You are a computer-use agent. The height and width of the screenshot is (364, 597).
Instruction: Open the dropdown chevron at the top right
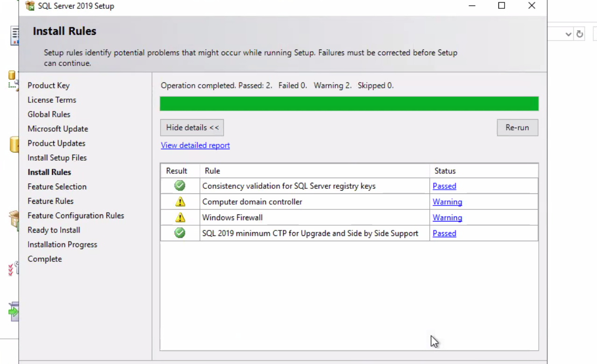pos(568,34)
